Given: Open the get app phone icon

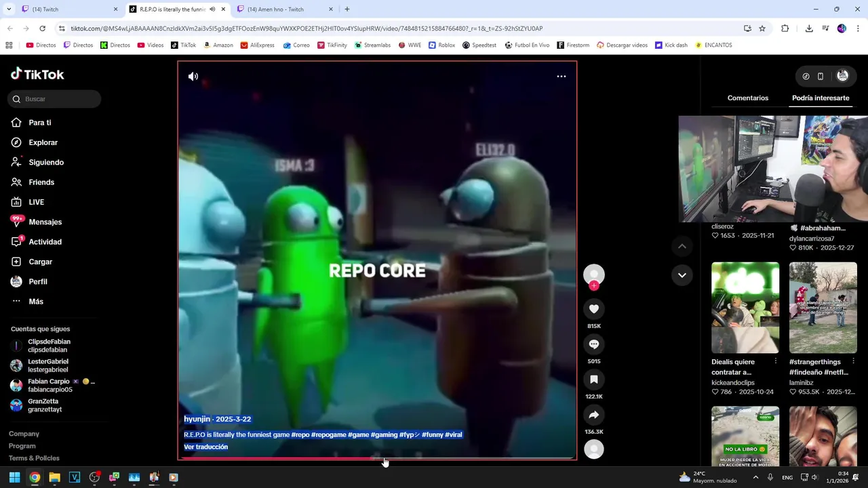Looking at the screenshot, I should [x=821, y=77].
